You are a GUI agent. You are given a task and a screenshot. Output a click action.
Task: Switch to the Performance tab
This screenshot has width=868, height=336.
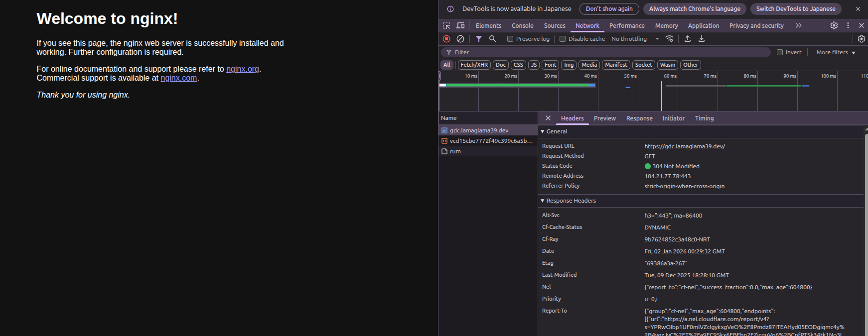click(x=627, y=25)
